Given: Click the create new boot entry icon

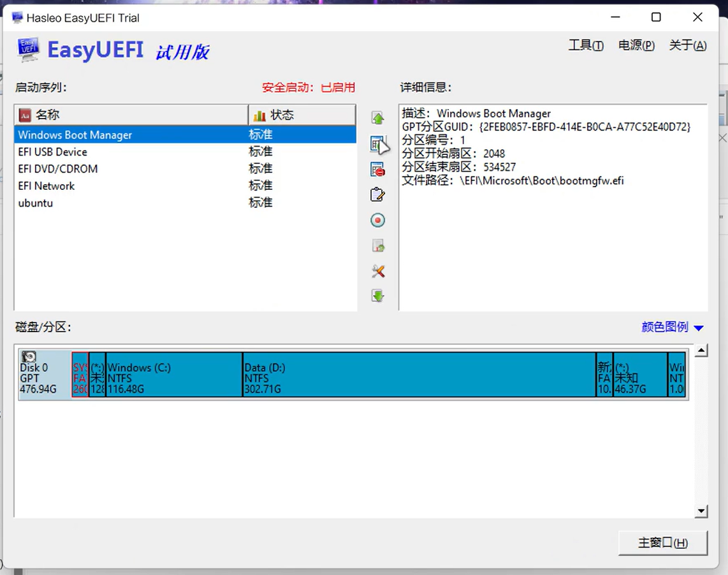Looking at the screenshot, I should coord(378,145).
